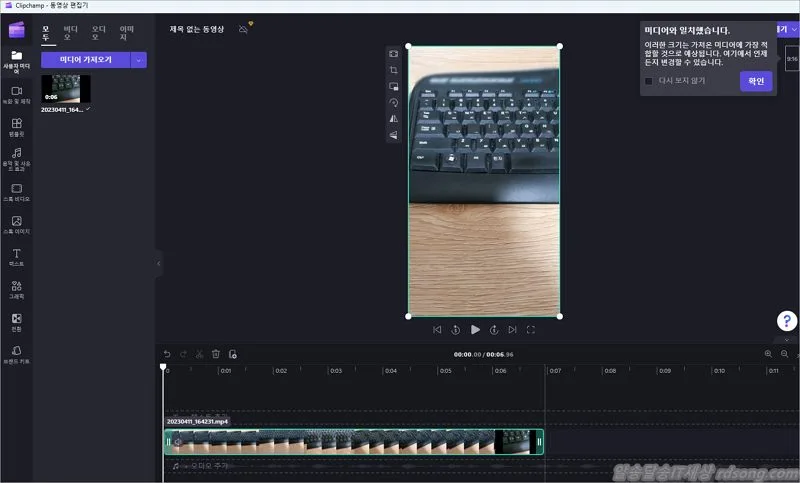This screenshot has width=800, height=483.
Task: Switch to the 오디오 media tab
Action: tap(98, 33)
